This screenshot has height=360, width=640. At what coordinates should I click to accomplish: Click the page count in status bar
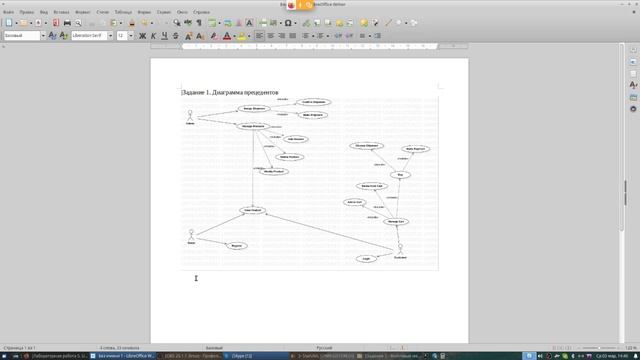tap(19, 348)
